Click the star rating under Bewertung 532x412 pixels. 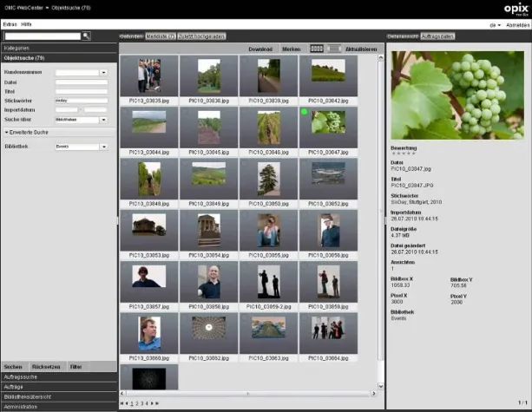[402, 154]
